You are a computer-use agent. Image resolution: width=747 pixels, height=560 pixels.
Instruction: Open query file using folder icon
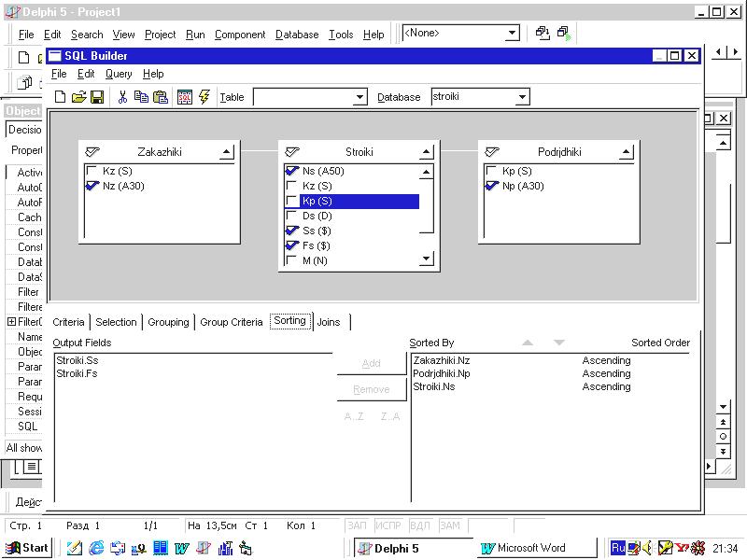78,97
